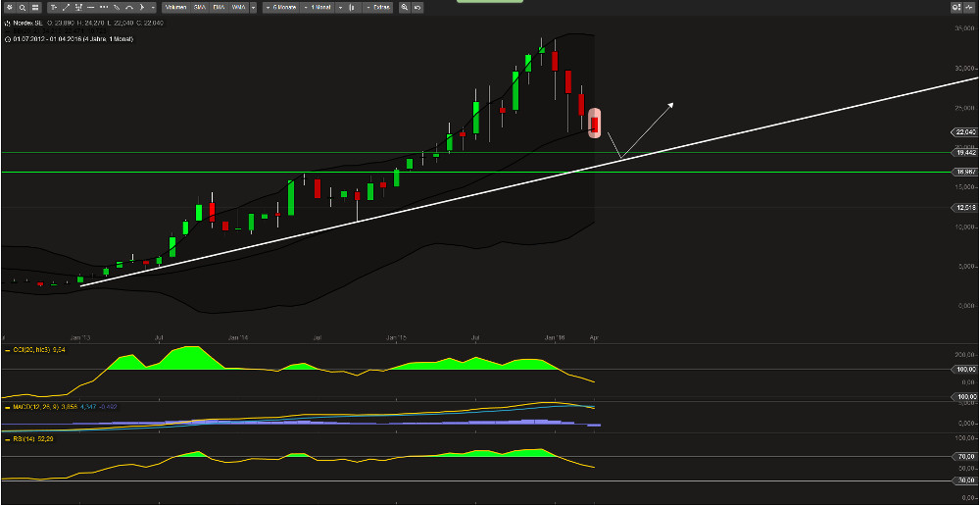Open the 1 Monat interval dropdown
This screenshot has height=505, width=980.
coord(317,8)
